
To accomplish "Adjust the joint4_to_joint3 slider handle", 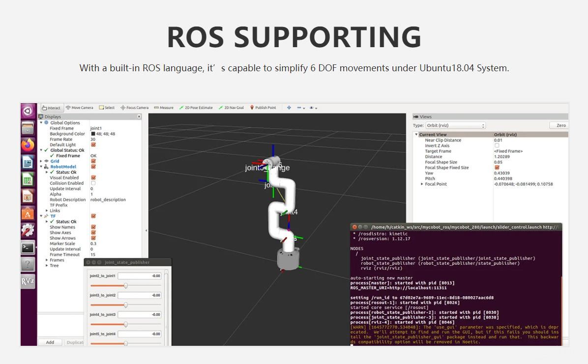I will coord(126,324).
